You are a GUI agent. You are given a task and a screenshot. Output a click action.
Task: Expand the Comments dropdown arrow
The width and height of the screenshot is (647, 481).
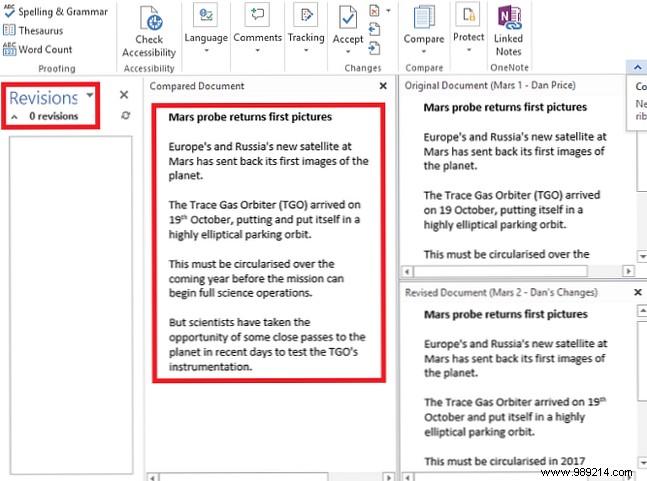point(257,51)
